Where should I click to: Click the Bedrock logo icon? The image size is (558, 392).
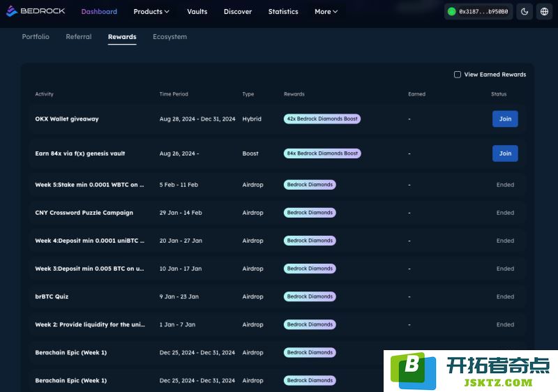coord(12,11)
